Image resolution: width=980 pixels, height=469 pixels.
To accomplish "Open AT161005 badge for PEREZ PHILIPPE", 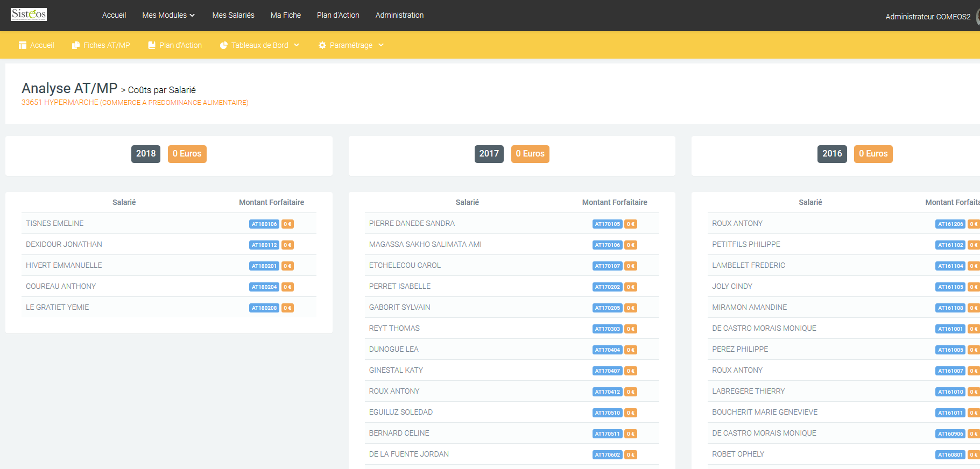I will [x=950, y=350].
